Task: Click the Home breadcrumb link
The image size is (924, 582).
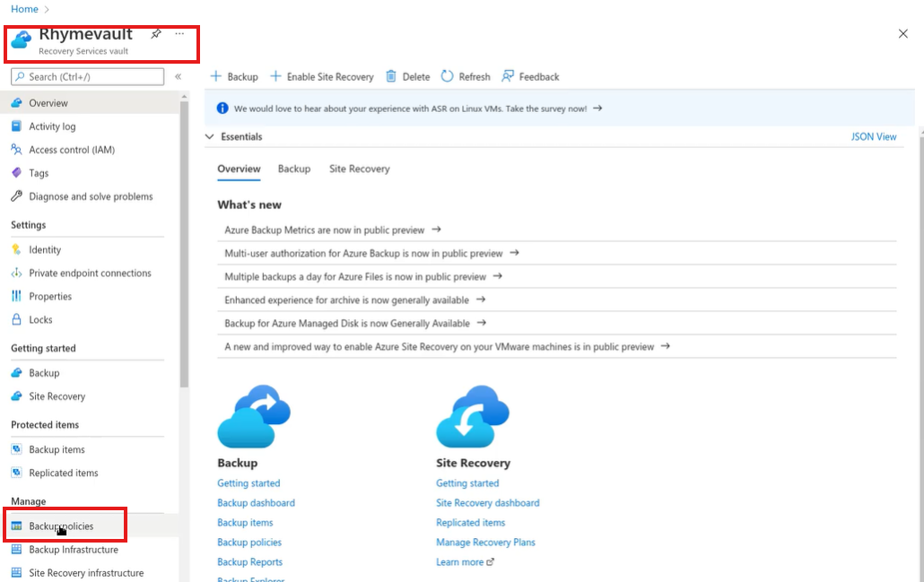Action: (x=25, y=9)
